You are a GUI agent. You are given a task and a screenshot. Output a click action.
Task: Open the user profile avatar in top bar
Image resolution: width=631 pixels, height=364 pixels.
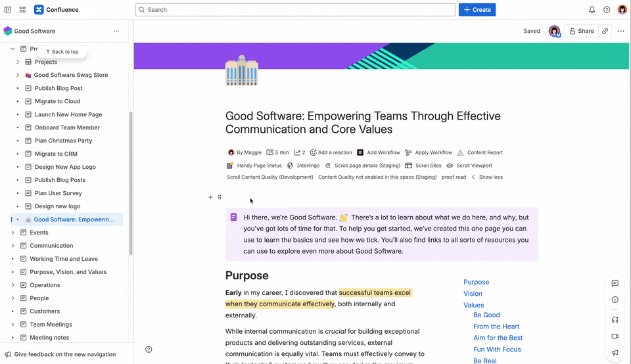[x=622, y=10]
